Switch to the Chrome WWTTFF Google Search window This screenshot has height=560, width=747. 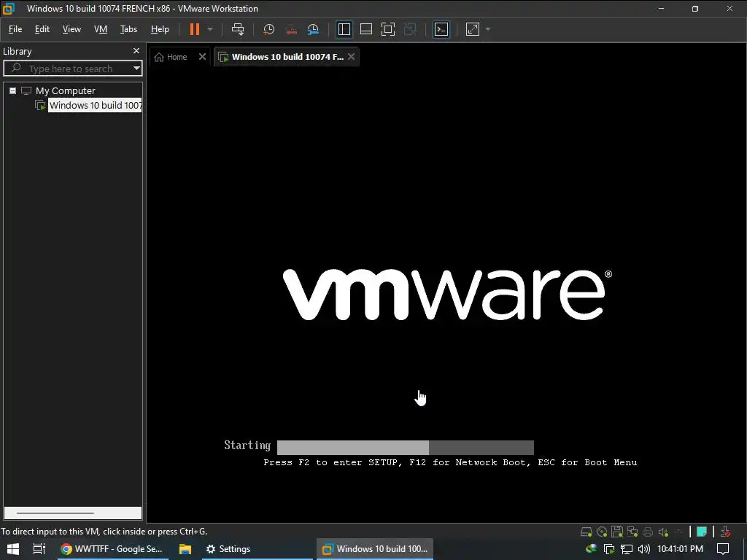(x=112, y=549)
